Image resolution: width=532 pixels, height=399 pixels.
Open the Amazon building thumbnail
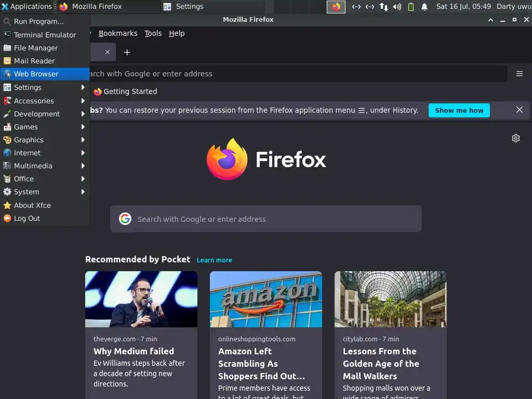click(x=266, y=299)
